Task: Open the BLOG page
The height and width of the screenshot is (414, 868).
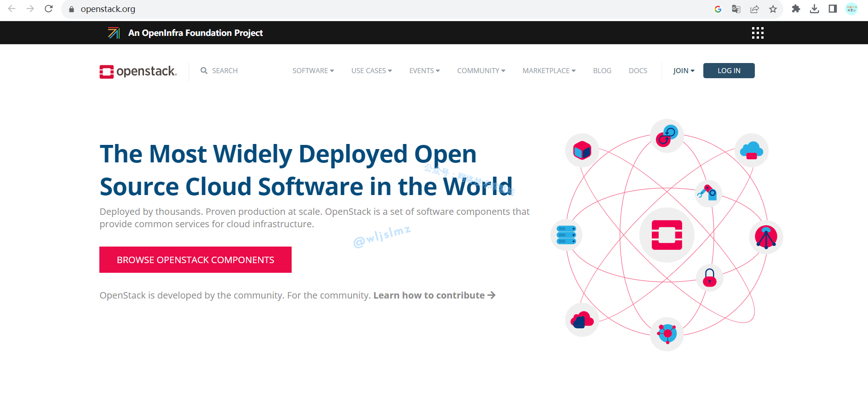Action: (602, 70)
